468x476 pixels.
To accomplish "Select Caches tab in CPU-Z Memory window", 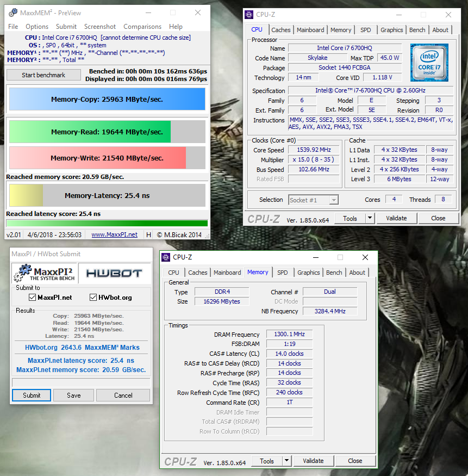I will [x=197, y=273].
